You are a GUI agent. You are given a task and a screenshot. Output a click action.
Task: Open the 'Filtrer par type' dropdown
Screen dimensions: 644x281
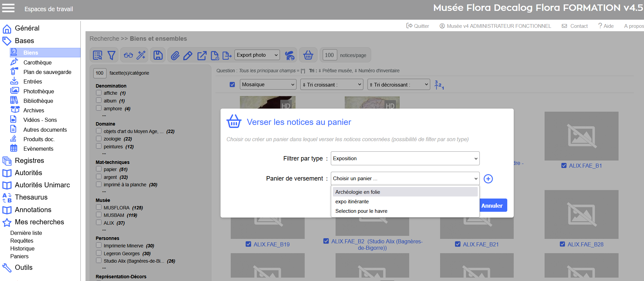point(405,158)
